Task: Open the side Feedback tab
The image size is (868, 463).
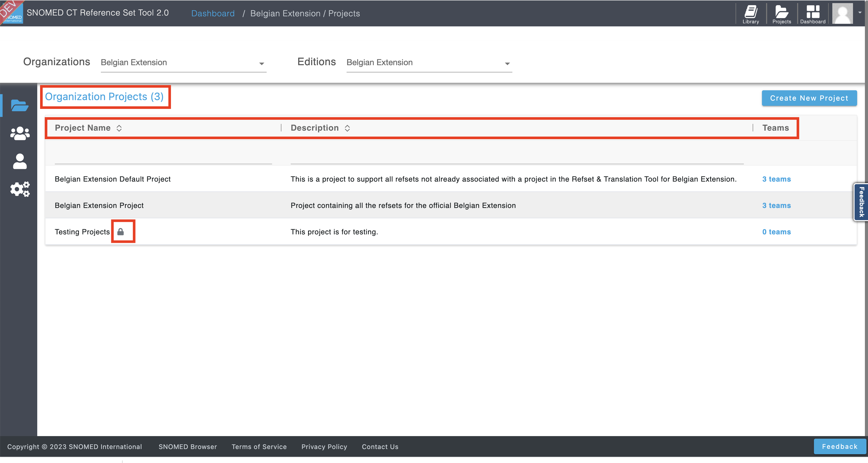Action: pos(861,202)
